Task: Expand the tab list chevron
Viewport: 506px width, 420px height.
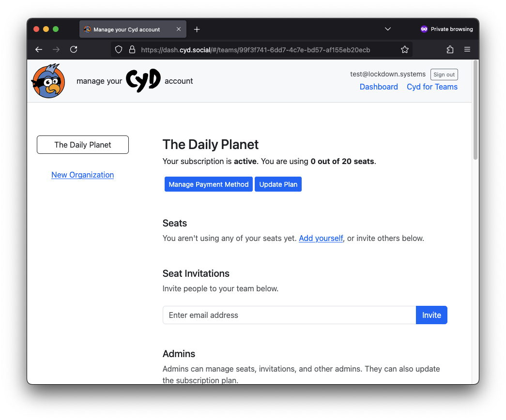Action: [387, 29]
